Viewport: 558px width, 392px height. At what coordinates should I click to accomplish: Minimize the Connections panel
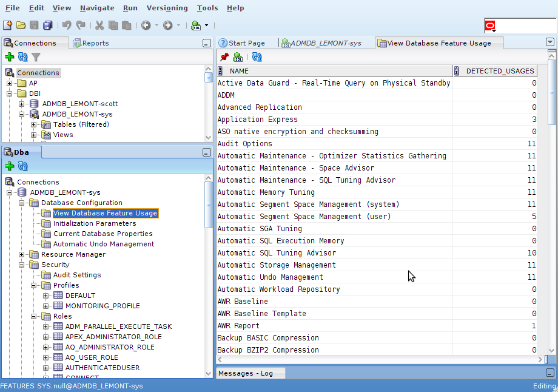click(x=206, y=44)
